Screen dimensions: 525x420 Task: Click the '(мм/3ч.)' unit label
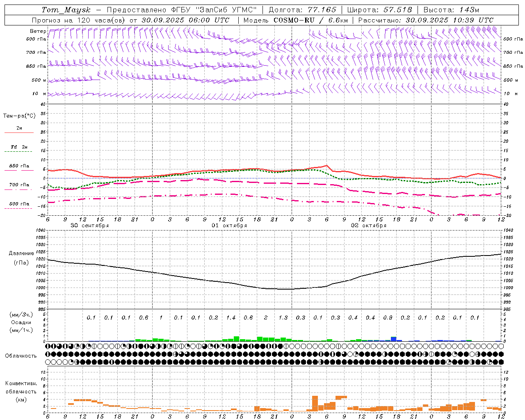click(21, 315)
